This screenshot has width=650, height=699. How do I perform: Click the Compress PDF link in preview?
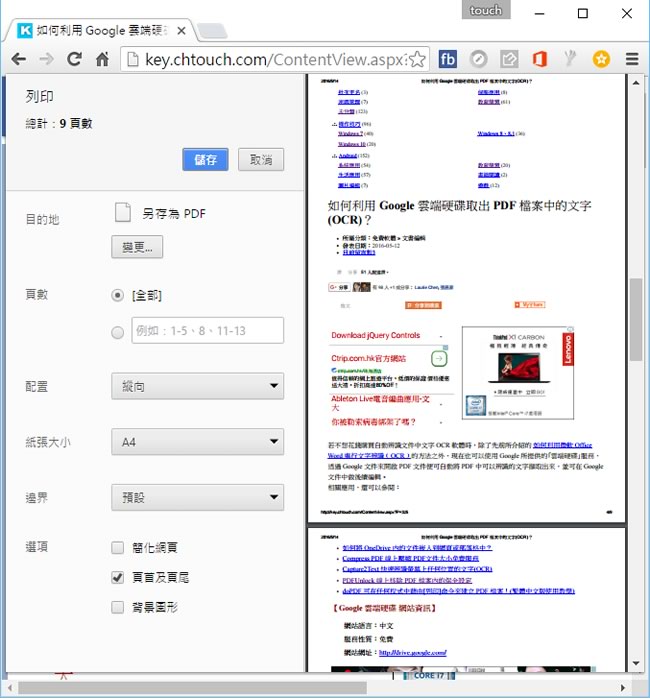tap(411, 558)
